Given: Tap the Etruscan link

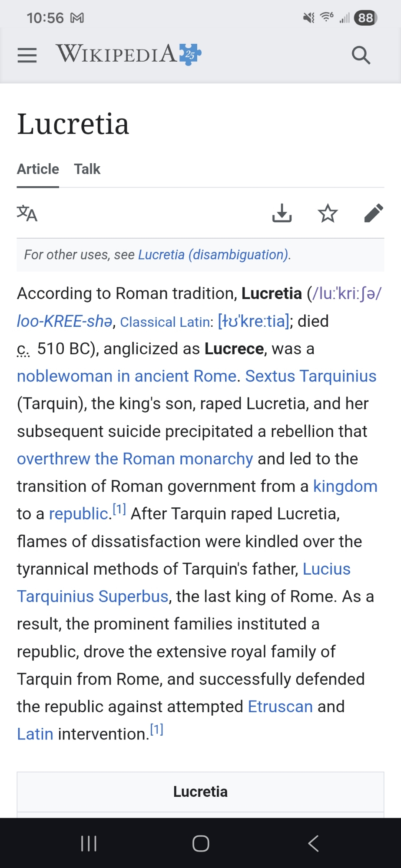Looking at the screenshot, I should pyautogui.click(x=280, y=707).
